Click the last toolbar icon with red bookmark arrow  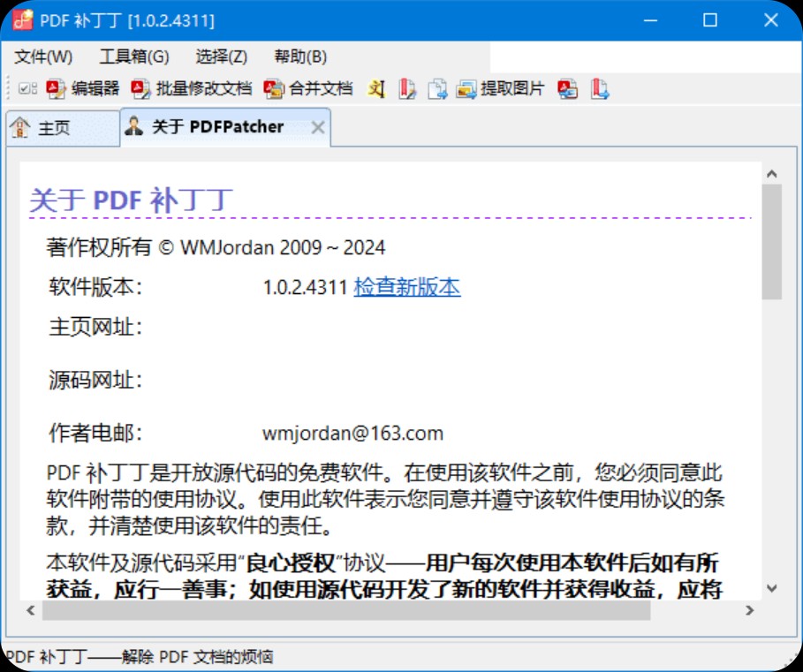pyautogui.click(x=601, y=88)
